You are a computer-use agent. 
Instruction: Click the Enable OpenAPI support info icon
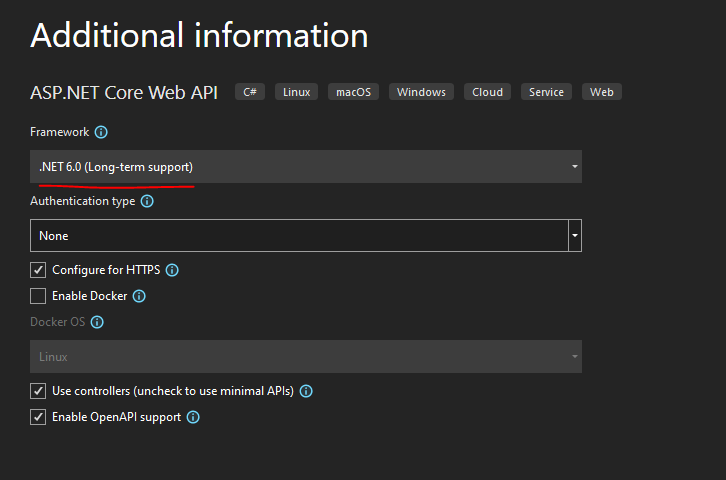click(193, 417)
